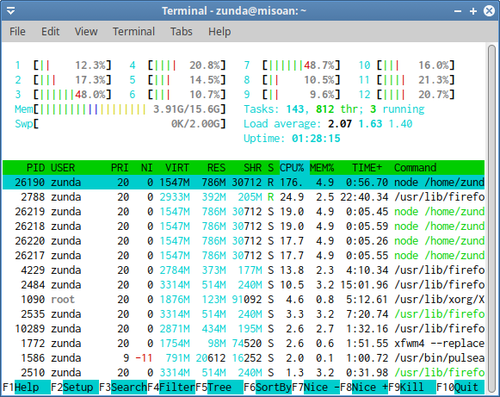Sort by the TIME+ column header
This screenshot has height=397, width=500.
point(367,167)
